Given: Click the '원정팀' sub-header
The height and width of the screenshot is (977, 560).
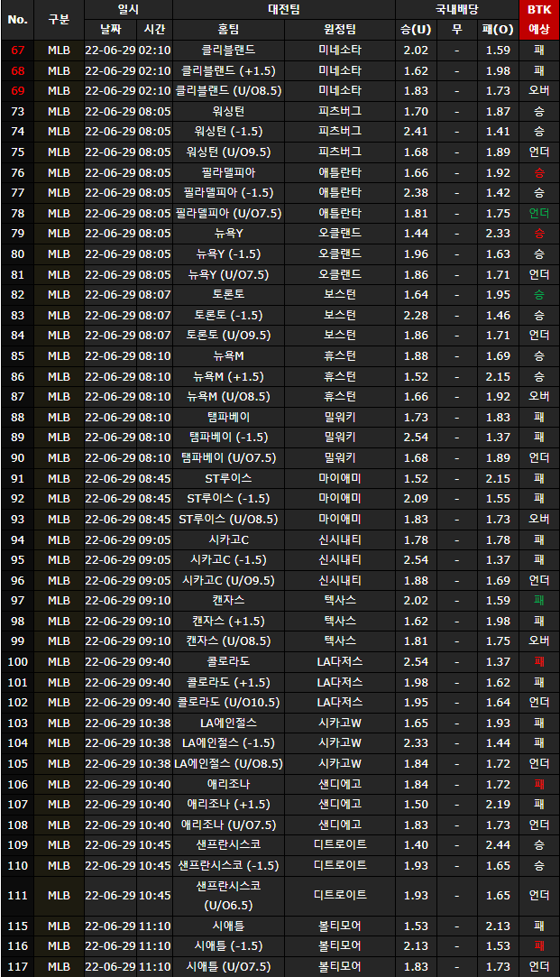Looking at the screenshot, I should (340, 29).
